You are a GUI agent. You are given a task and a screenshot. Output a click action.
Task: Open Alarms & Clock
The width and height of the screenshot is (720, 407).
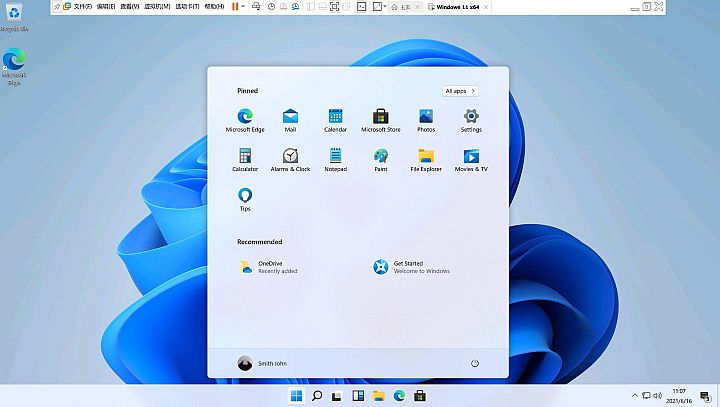pos(290,160)
